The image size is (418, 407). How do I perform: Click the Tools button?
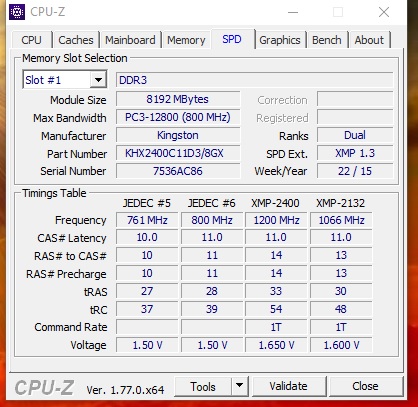pos(203,386)
